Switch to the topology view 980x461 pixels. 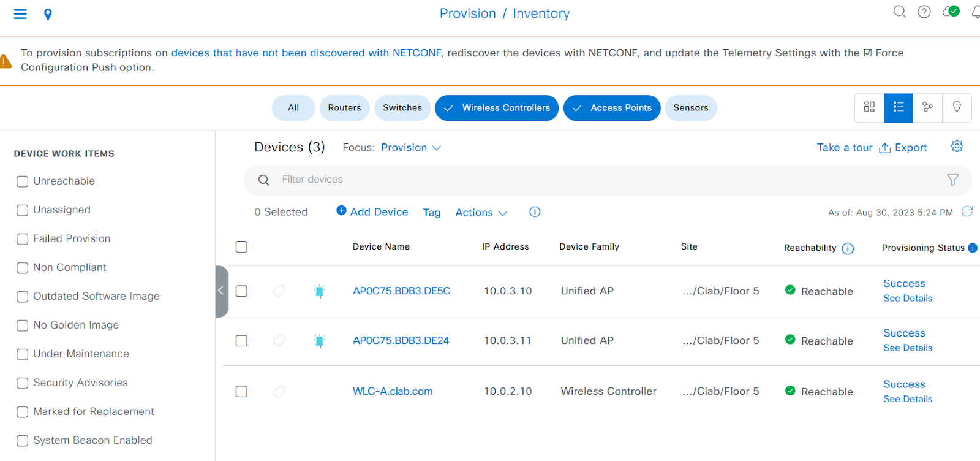pos(927,107)
